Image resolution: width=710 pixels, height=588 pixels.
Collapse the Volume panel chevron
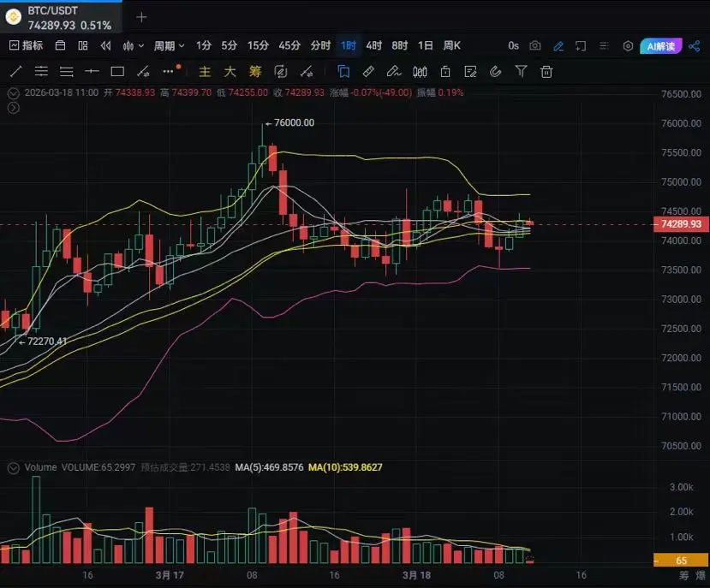pyautogui.click(x=14, y=467)
